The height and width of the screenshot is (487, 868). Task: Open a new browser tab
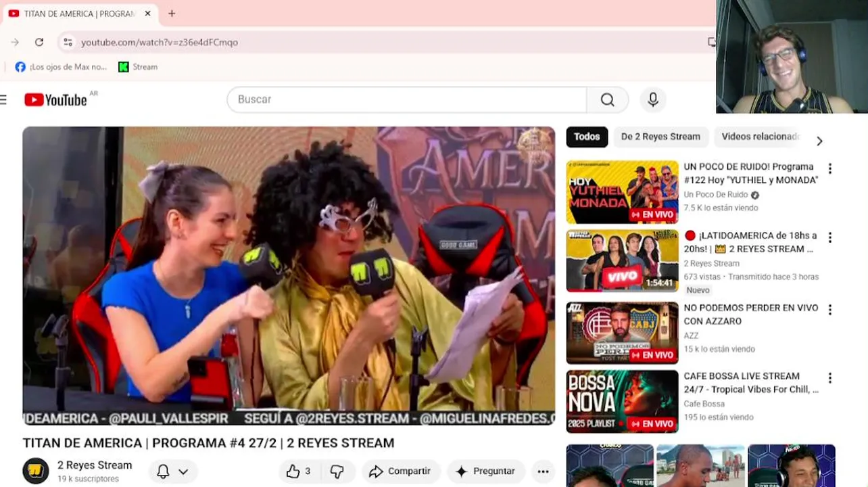[x=172, y=14]
